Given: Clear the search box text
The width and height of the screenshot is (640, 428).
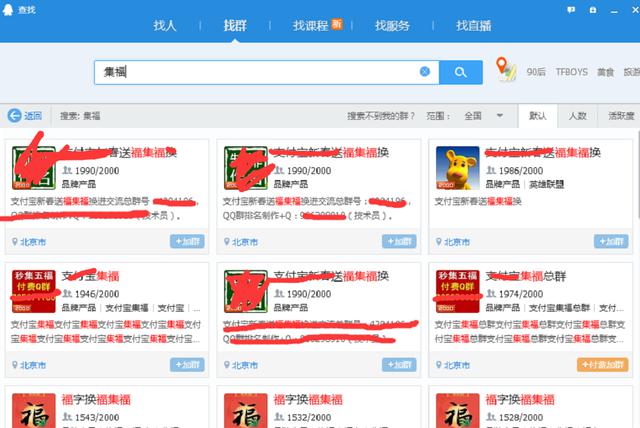Looking at the screenshot, I should 424,72.
